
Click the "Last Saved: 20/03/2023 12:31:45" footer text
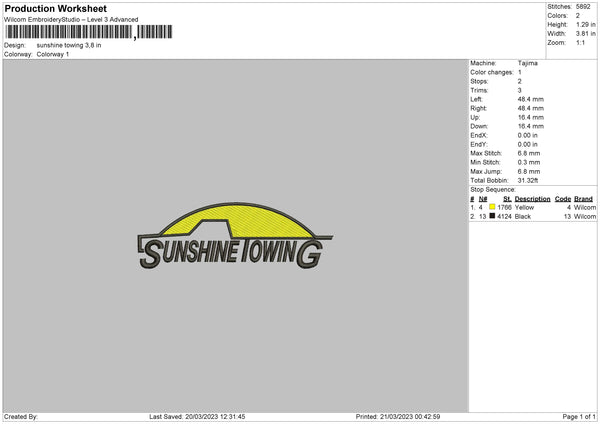197,417
